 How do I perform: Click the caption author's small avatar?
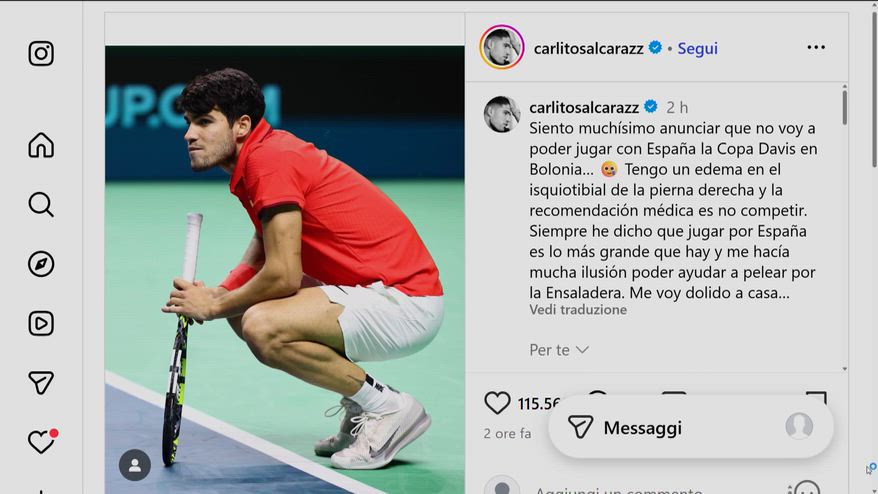click(502, 114)
